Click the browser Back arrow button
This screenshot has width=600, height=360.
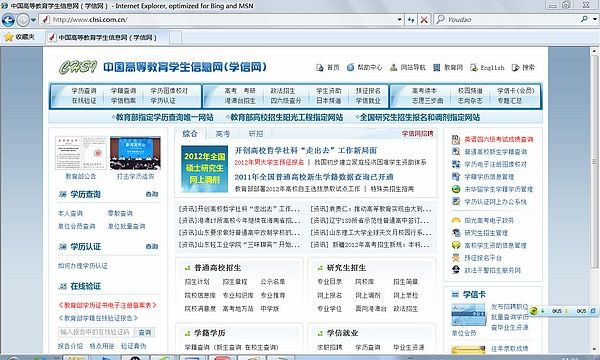tap(8, 20)
